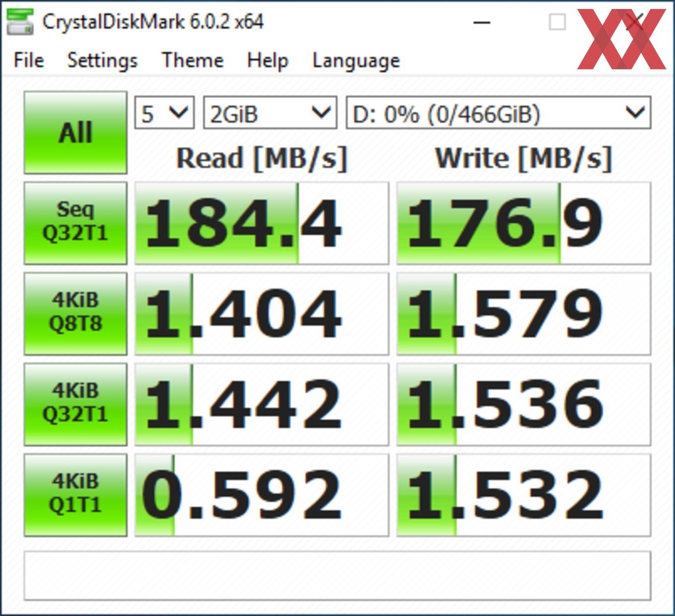Image resolution: width=675 pixels, height=616 pixels.
Task: Click the Seq write result 176.9
Action: (x=524, y=223)
